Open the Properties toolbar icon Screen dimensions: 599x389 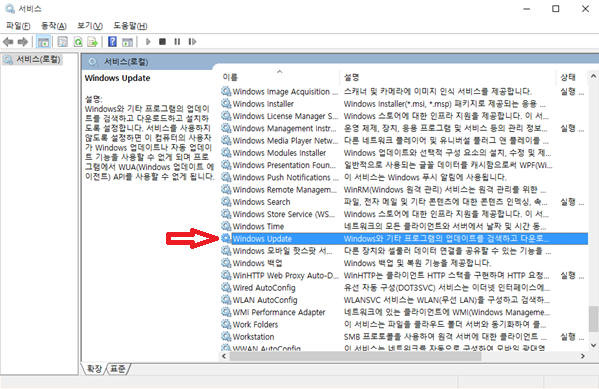click(62, 42)
